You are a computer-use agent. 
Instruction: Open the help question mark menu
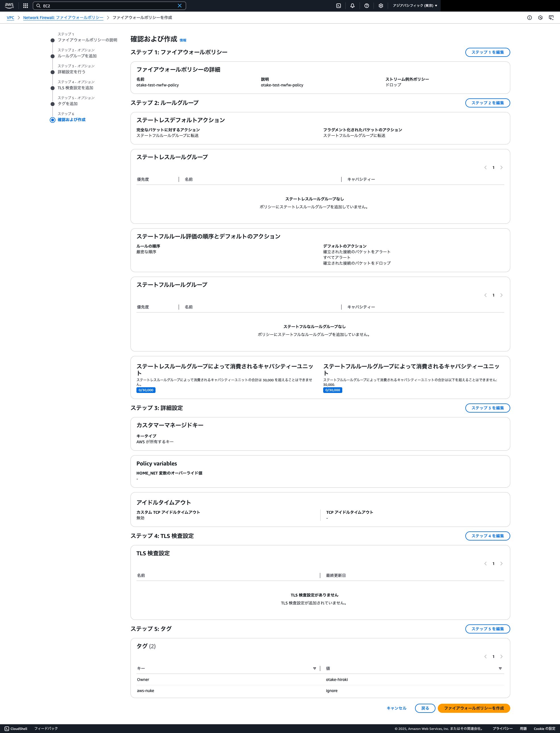[x=367, y=6]
